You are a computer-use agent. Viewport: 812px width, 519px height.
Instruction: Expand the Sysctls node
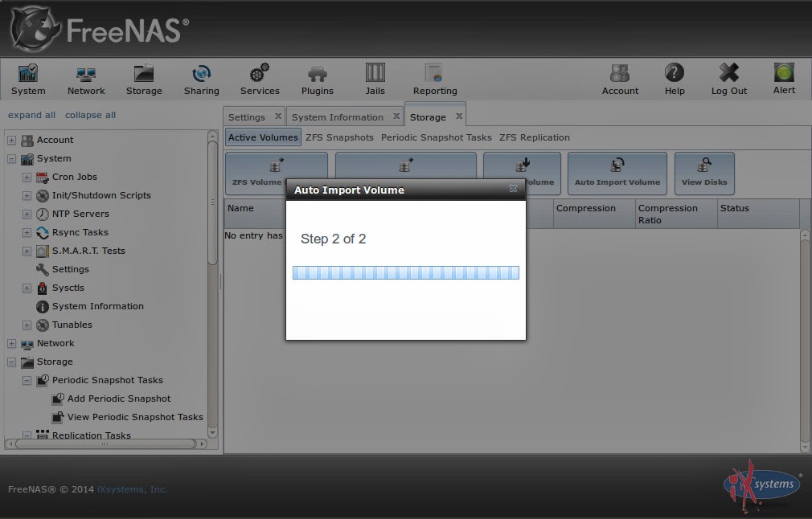(x=27, y=288)
